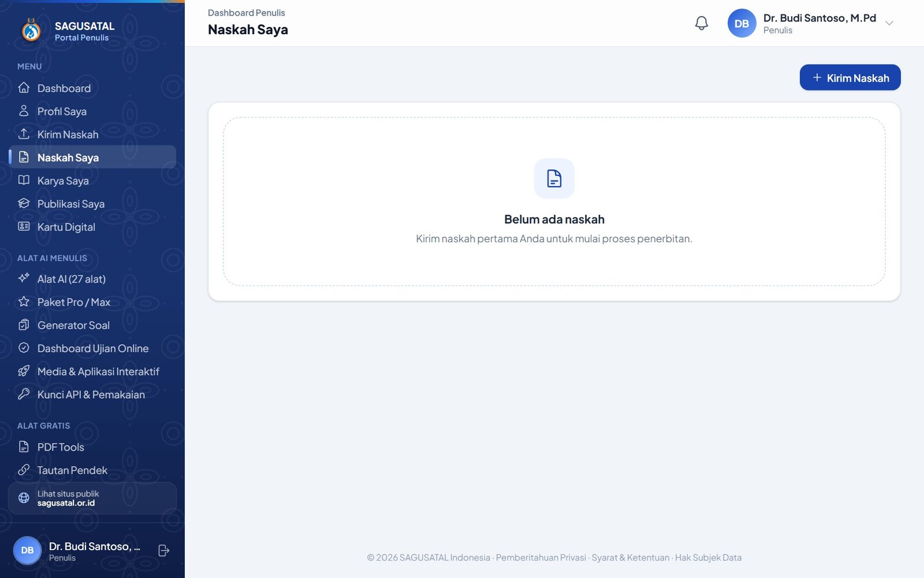Open Paket Pro / Max menu item
924x578 pixels.
92,302
